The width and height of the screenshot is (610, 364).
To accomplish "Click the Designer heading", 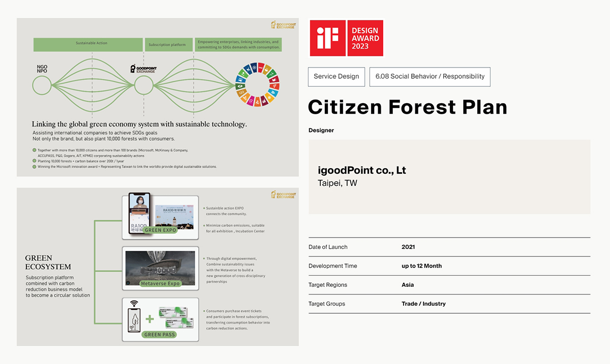I will pyautogui.click(x=321, y=130).
